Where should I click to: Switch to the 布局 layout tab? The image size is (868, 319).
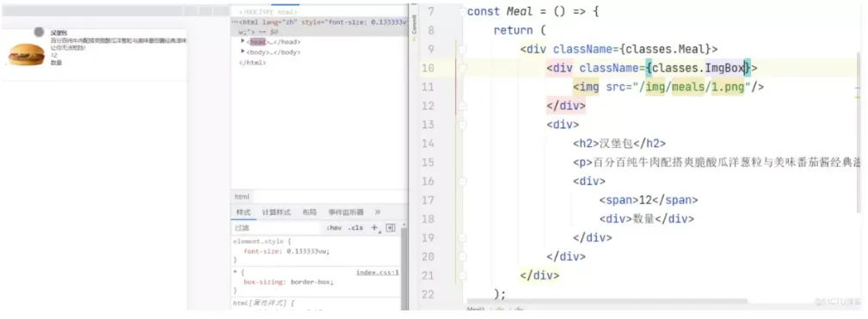(x=310, y=212)
